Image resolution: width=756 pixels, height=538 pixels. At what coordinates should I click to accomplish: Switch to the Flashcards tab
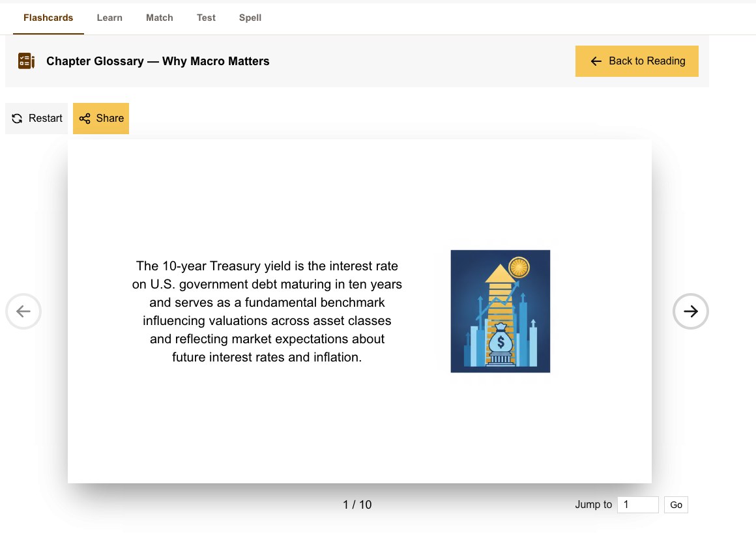pos(48,18)
